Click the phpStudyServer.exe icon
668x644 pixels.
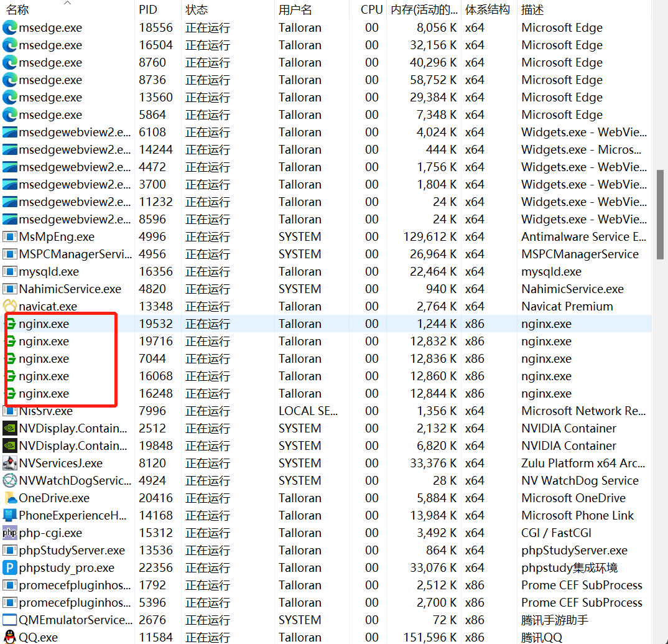point(10,550)
